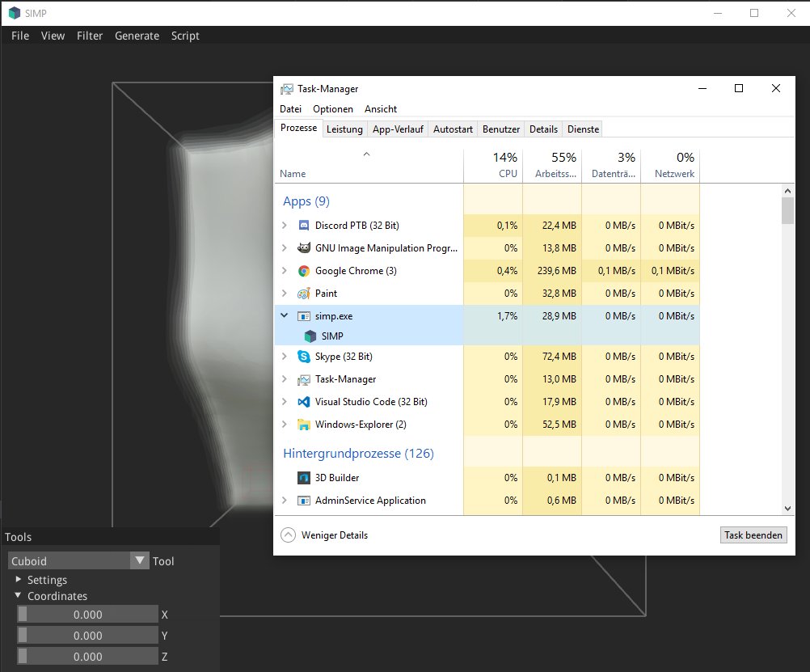The width and height of the screenshot is (810, 672).
Task: Open the File menu in SIMP
Action: point(20,36)
